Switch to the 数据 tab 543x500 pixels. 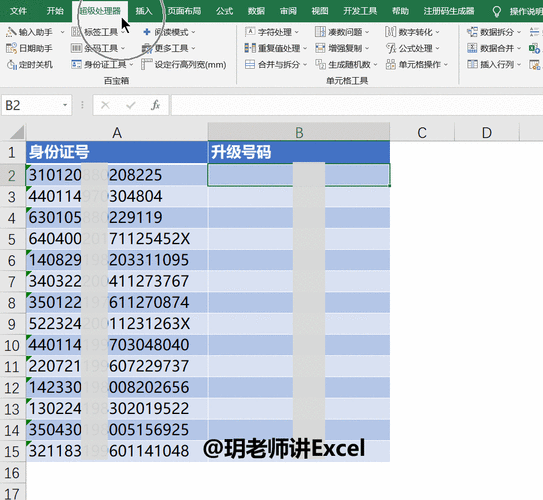pyautogui.click(x=256, y=11)
